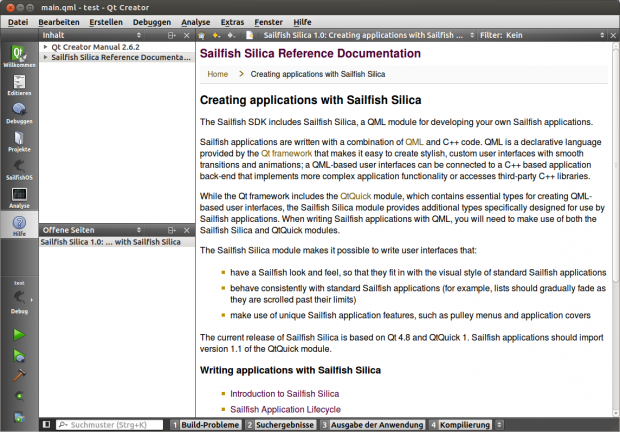The width and height of the screenshot is (620, 432).
Task: Open the Debuggen mode
Action: (x=19, y=112)
